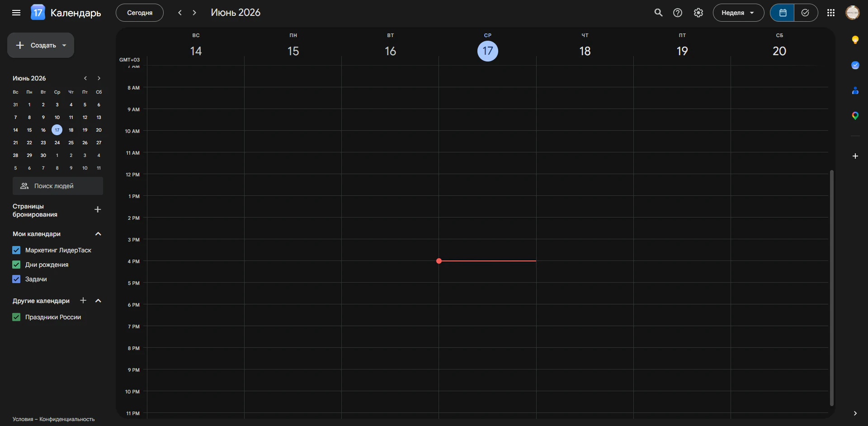Select Friday 19 in week header
Screen dimensions: 868x426
pyautogui.click(x=682, y=51)
